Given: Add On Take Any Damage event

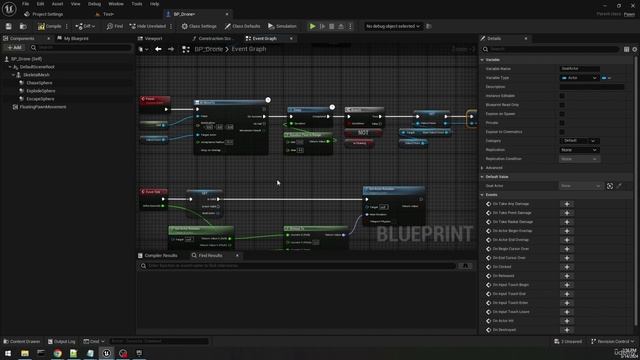Looking at the screenshot, I should click(567, 204).
